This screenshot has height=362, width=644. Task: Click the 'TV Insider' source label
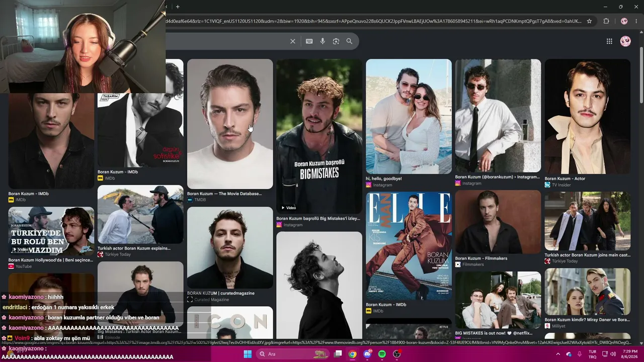click(561, 185)
